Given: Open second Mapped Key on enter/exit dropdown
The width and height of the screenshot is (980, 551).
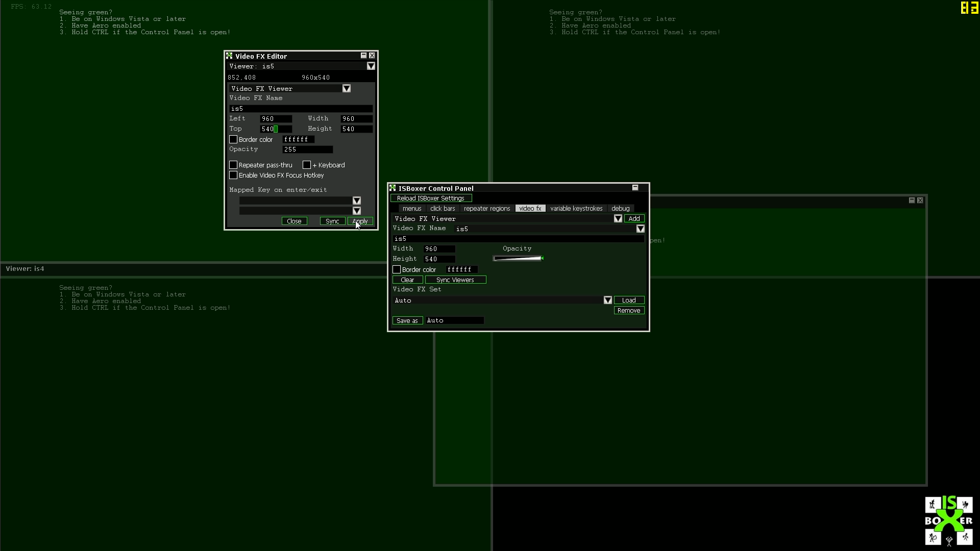Looking at the screenshot, I should pos(357,211).
